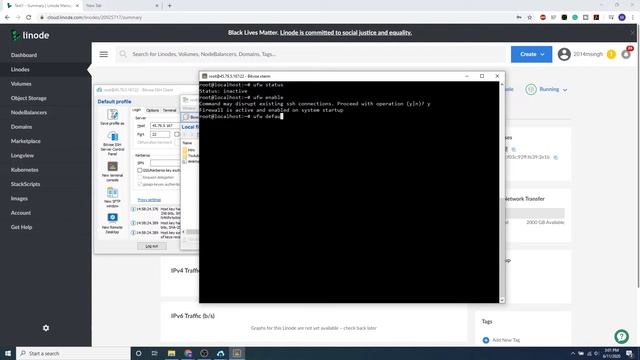The width and height of the screenshot is (640, 360).
Task: Open Windows notification center icon
Action: [x=630, y=353]
